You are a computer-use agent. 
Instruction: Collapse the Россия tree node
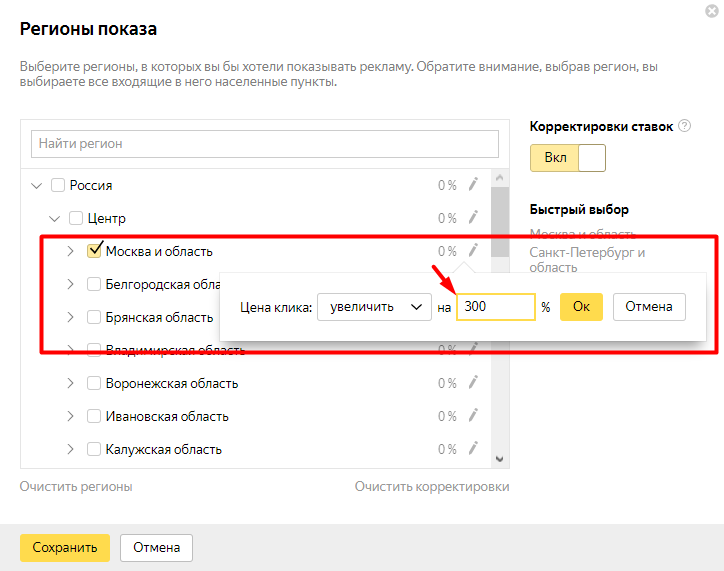[37, 185]
